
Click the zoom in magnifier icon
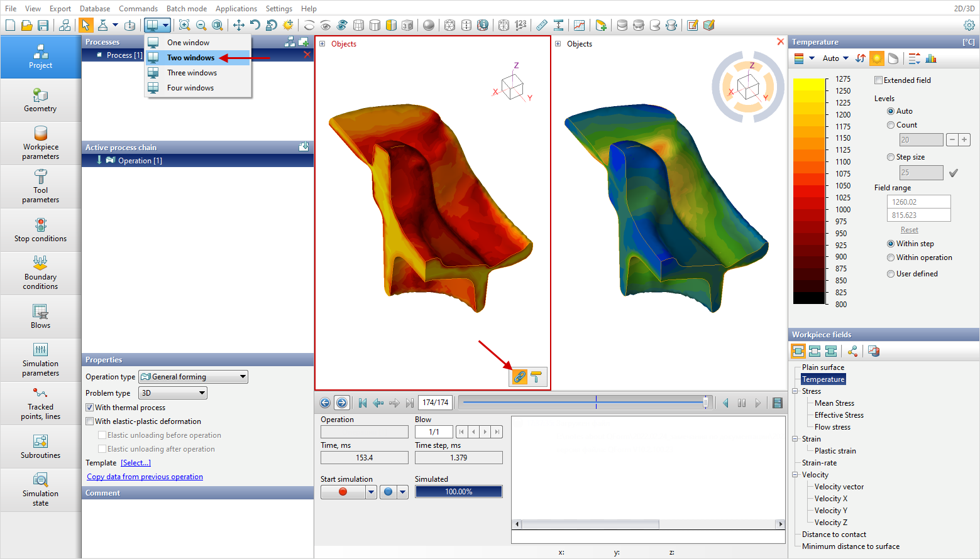(184, 25)
